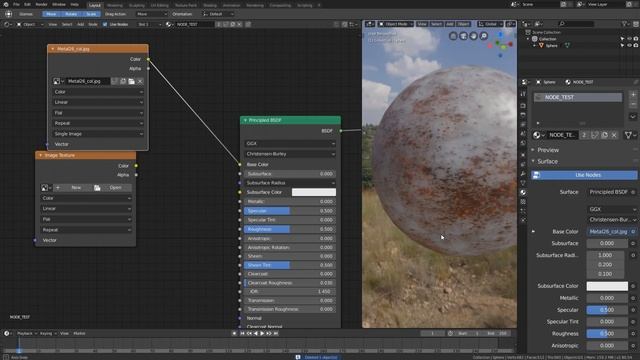The height and width of the screenshot is (360, 640).
Task: Open the folder icon in the Metal26_col.jpg node
Action: click(x=131, y=81)
